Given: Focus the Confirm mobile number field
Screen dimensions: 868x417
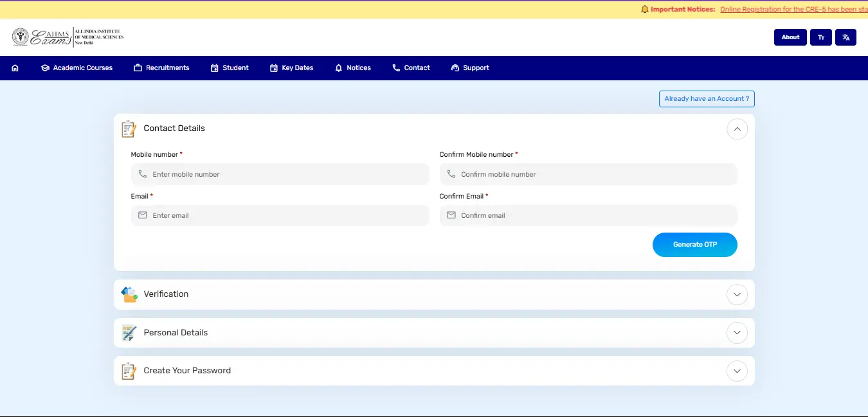Looking at the screenshot, I should coord(588,174).
